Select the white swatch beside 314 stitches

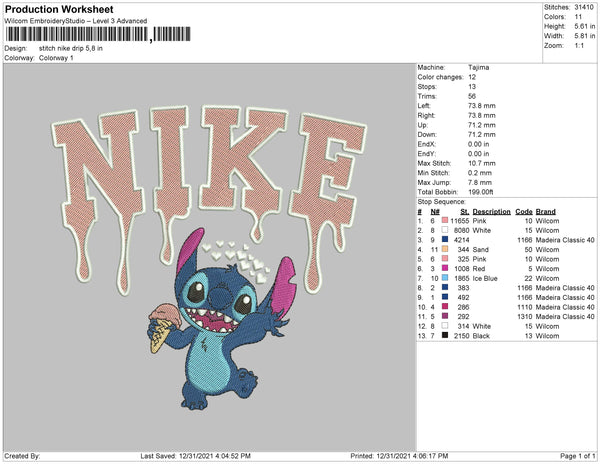pos(445,326)
